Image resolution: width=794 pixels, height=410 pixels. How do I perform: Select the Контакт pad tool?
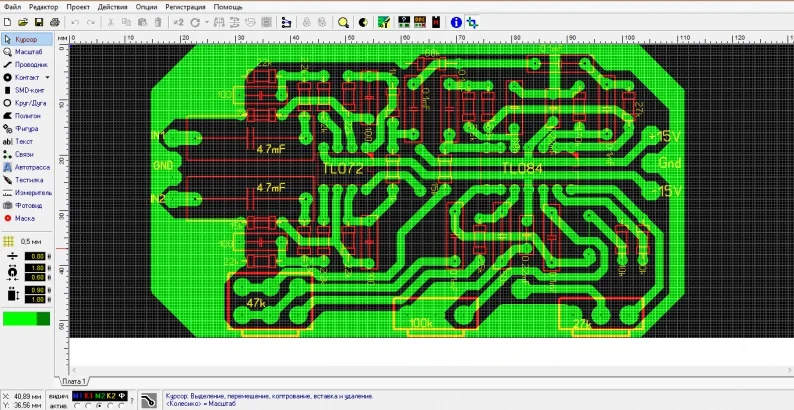[x=22, y=77]
